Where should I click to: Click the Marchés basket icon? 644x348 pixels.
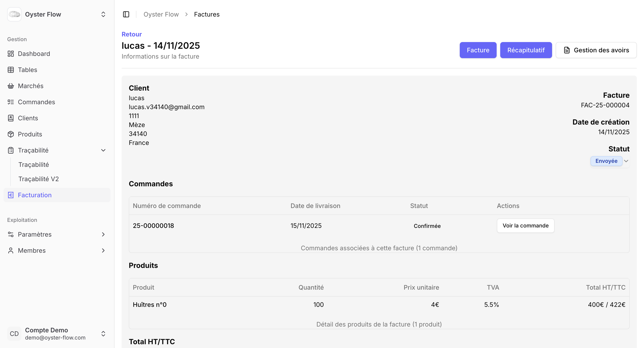pyautogui.click(x=11, y=86)
